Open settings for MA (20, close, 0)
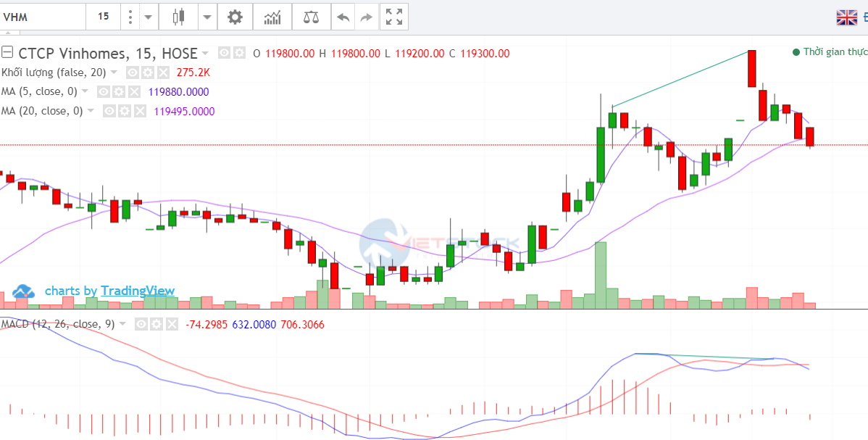The width and height of the screenshot is (868, 440). point(124,111)
